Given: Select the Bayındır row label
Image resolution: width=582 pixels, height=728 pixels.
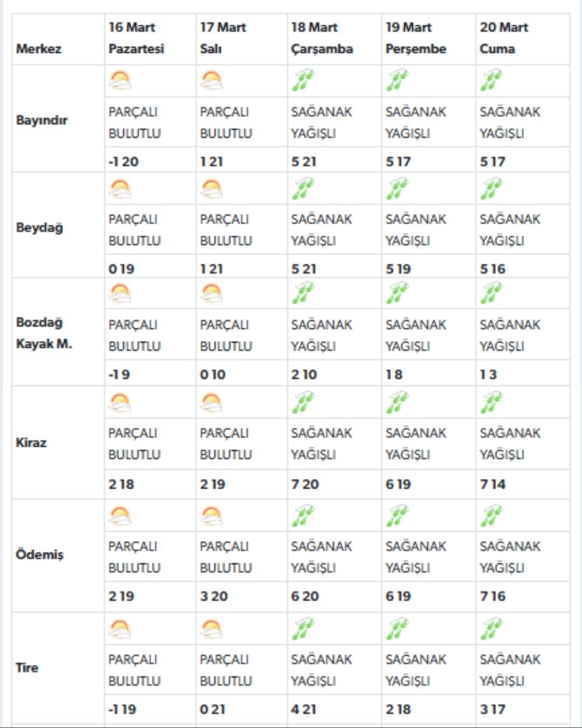Looking at the screenshot, I should point(41,120).
